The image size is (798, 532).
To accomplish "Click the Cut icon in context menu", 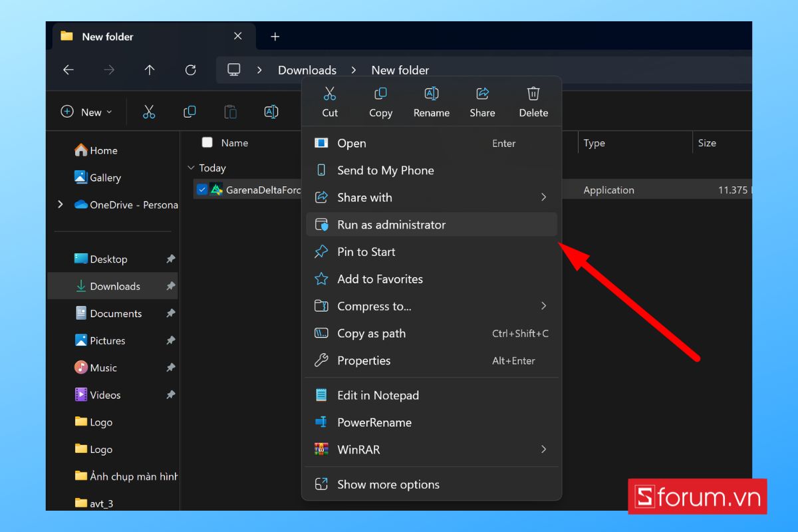I will tap(330, 93).
